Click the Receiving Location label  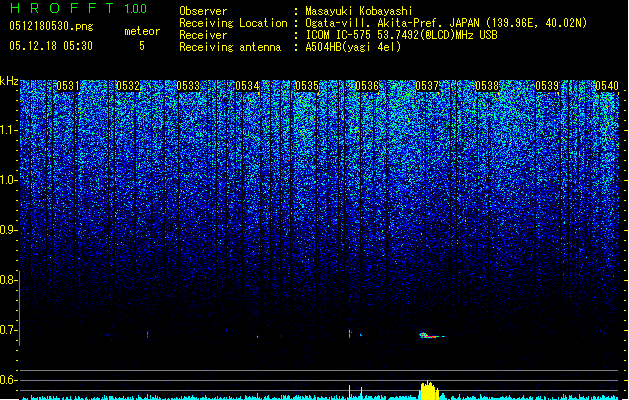233,23
